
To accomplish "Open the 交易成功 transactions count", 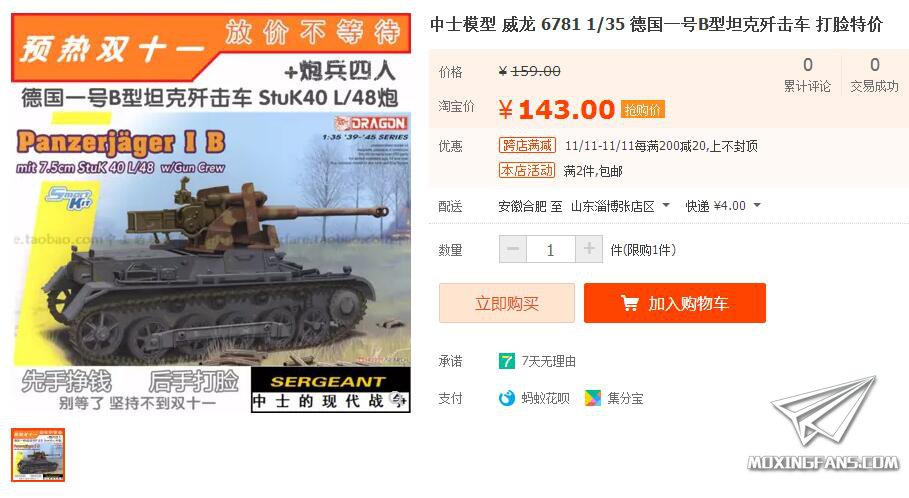I will click(x=874, y=74).
